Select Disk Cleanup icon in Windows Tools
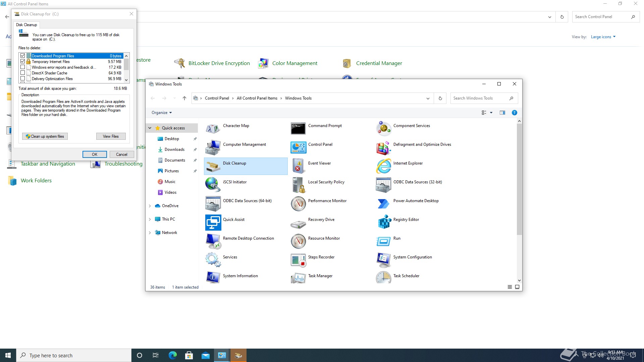The height and width of the screenshot is (362, 644). tap(213, 166)
